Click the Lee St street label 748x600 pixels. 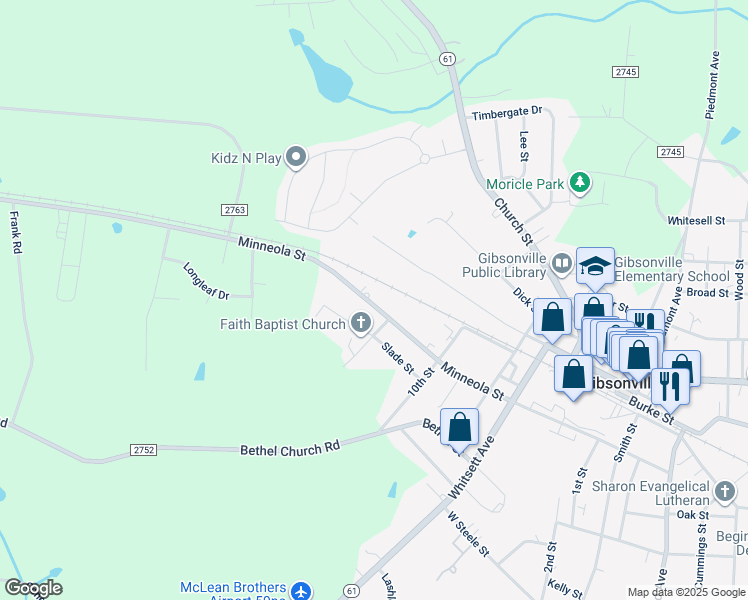tap(524, 146)
